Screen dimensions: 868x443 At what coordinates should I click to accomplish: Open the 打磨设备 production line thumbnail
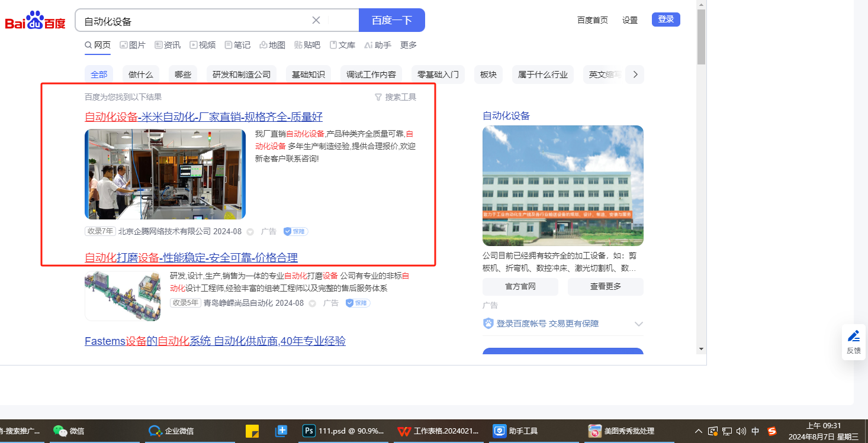point(123,296)
